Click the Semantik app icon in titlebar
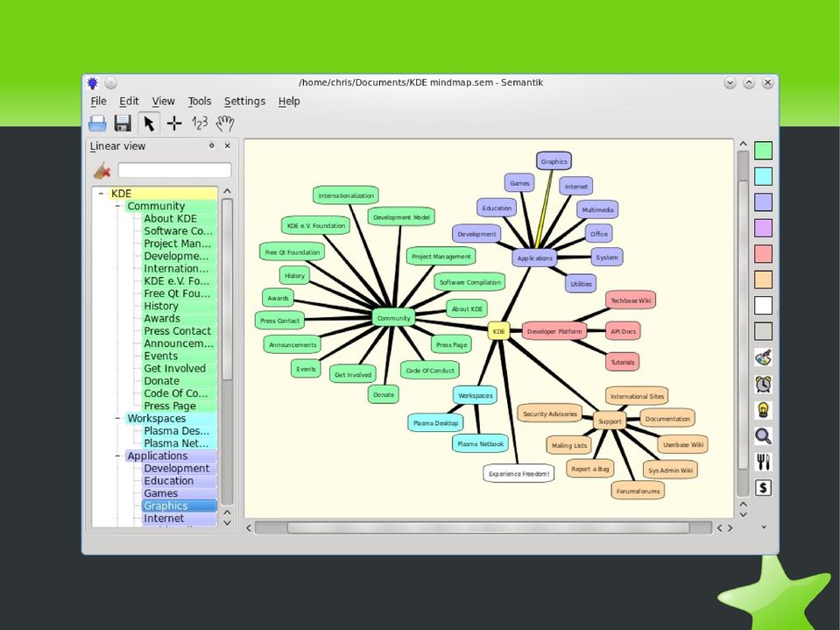This screenshot has height=630, width=840. [93, 83]
